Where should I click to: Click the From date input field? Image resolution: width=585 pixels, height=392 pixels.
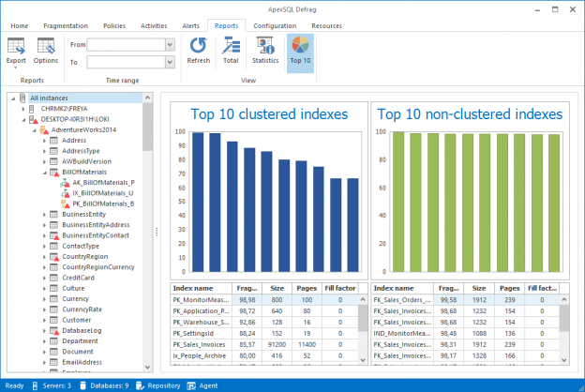127,44
